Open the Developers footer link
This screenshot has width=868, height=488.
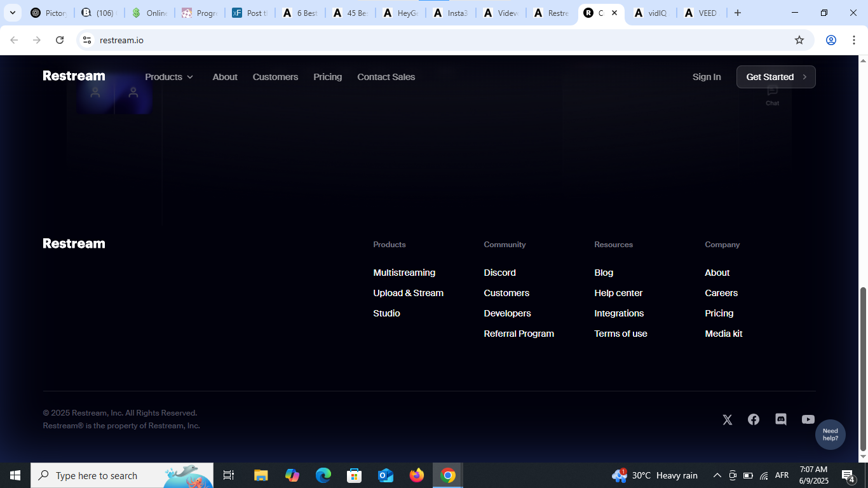click(507, 313)
